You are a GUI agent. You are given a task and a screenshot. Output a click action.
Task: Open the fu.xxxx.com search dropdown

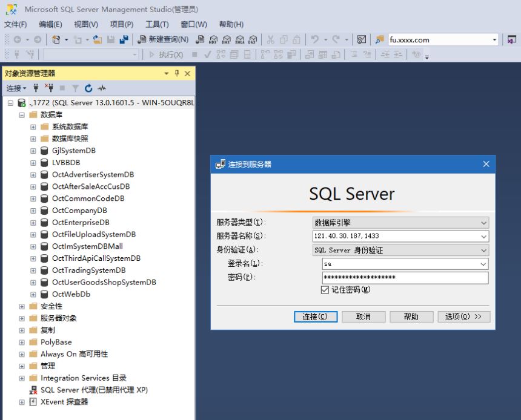(494, 40)
